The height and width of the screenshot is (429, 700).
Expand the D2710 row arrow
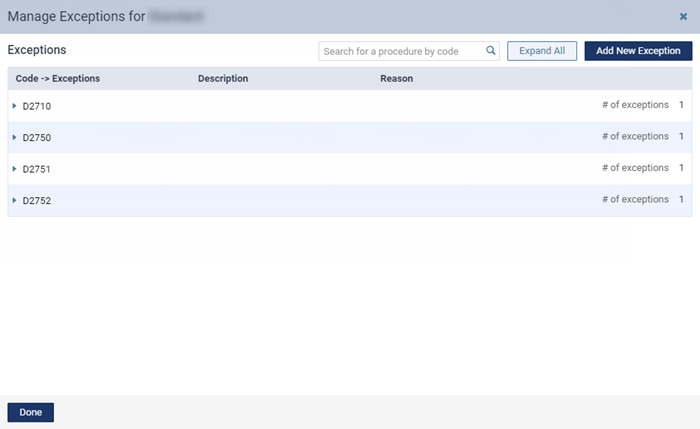[14, 106]
